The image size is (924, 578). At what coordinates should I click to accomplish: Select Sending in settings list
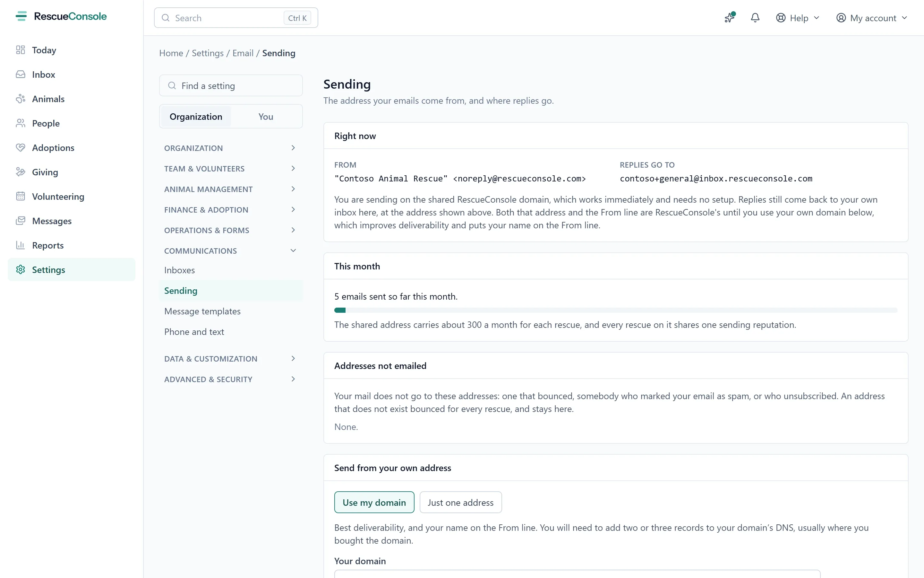tap(231, 291)
